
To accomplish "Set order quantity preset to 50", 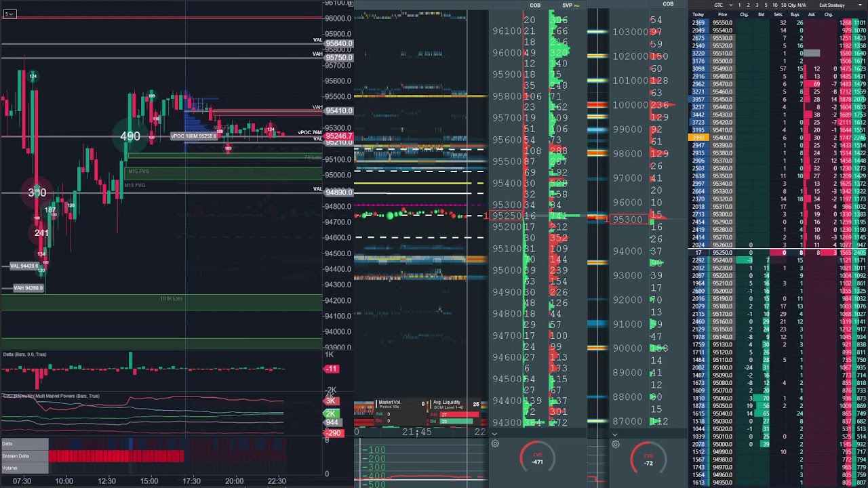I will click(x=785, y=5).
